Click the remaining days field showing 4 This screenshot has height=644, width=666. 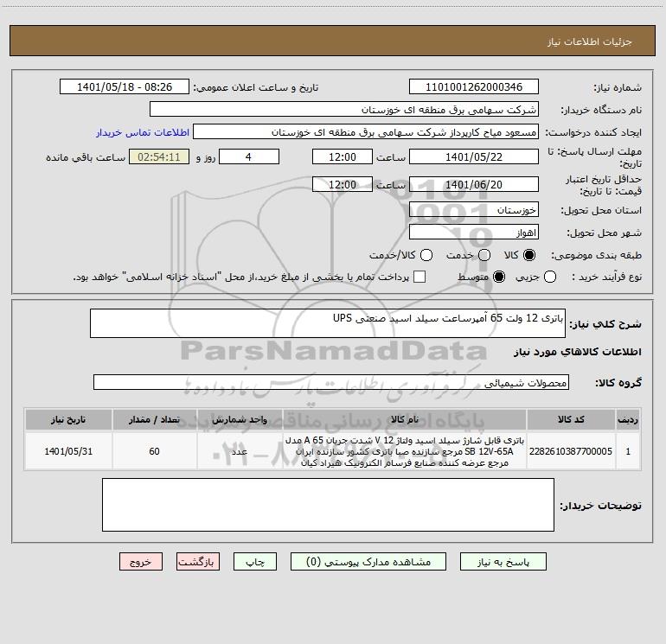click(249, 156)
